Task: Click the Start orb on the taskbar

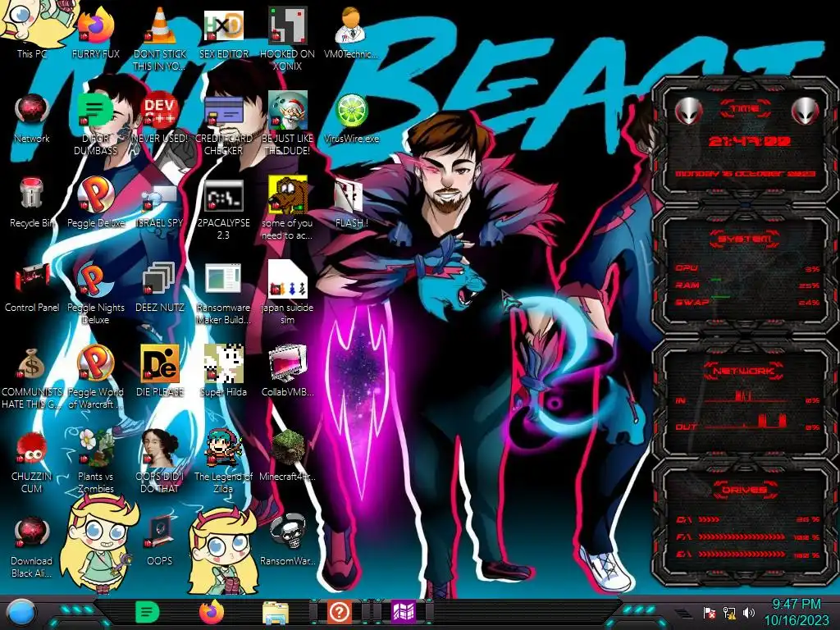Action: 21,613
